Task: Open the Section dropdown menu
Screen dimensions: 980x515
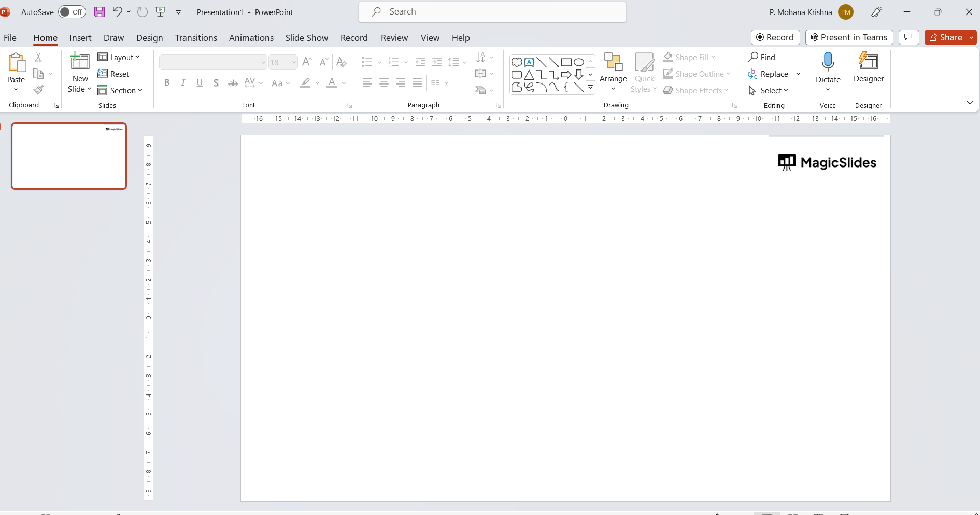Action: click(x=120, y=91)
